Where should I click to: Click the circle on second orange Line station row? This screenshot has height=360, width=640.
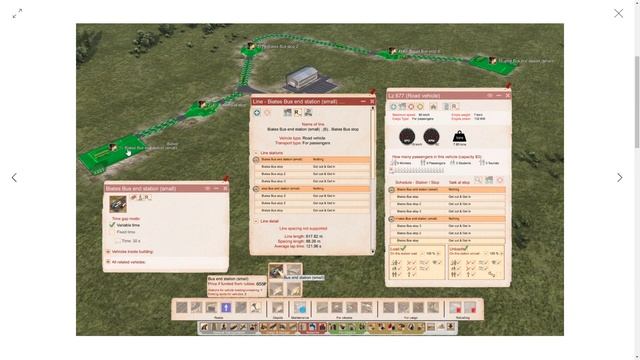pyautogui.click(x=256, y=189)
